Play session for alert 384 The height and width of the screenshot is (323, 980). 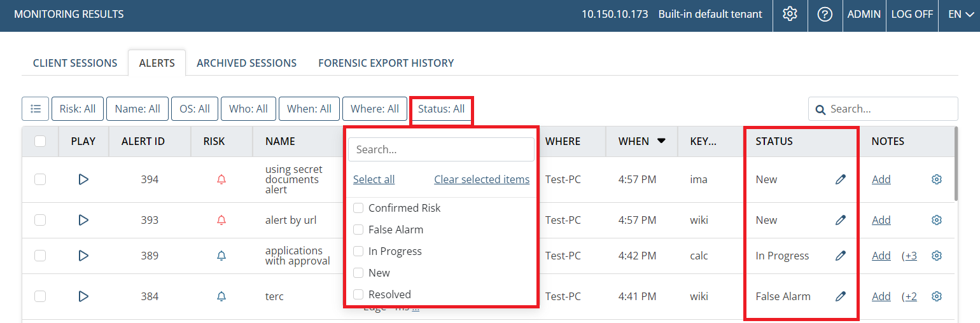click(x=83, y=296)
